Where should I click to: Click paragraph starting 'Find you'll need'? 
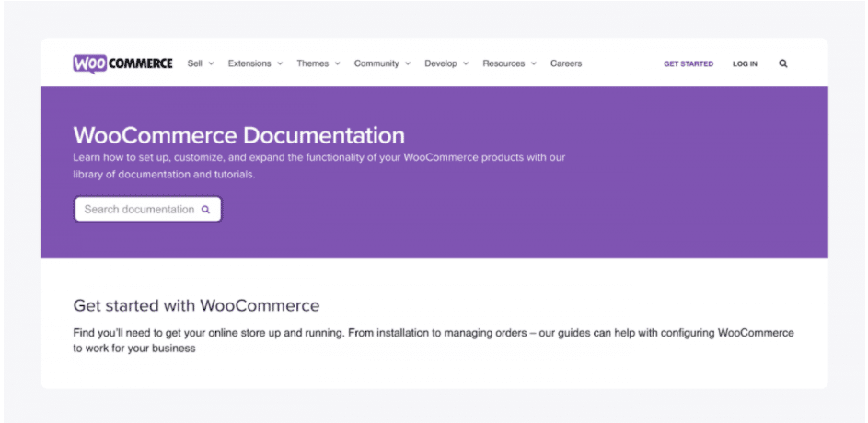click(434, 340)
